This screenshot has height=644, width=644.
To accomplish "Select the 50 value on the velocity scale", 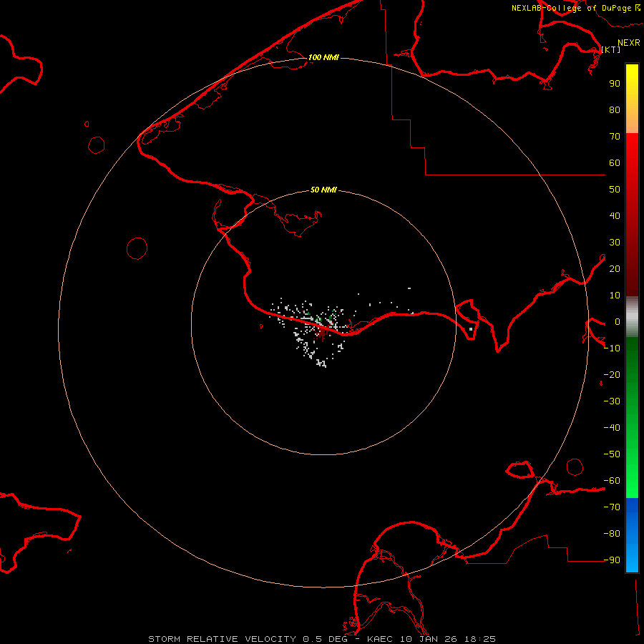I will (x=615, y=190).
